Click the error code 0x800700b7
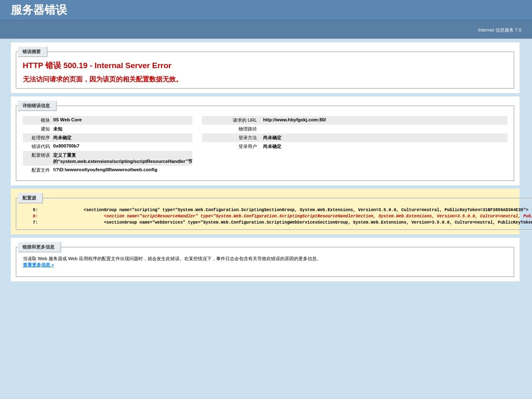 pos(66,146)
